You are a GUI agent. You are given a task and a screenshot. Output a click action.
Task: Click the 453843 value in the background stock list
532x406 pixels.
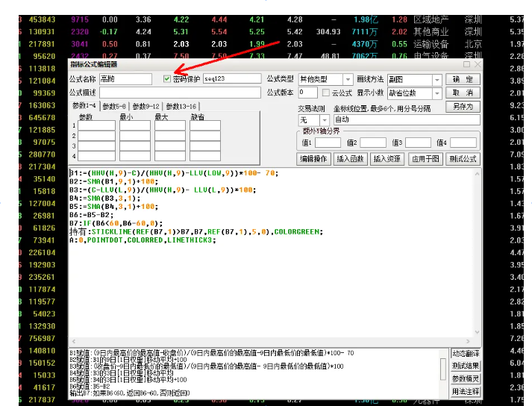tap(42, 19)
